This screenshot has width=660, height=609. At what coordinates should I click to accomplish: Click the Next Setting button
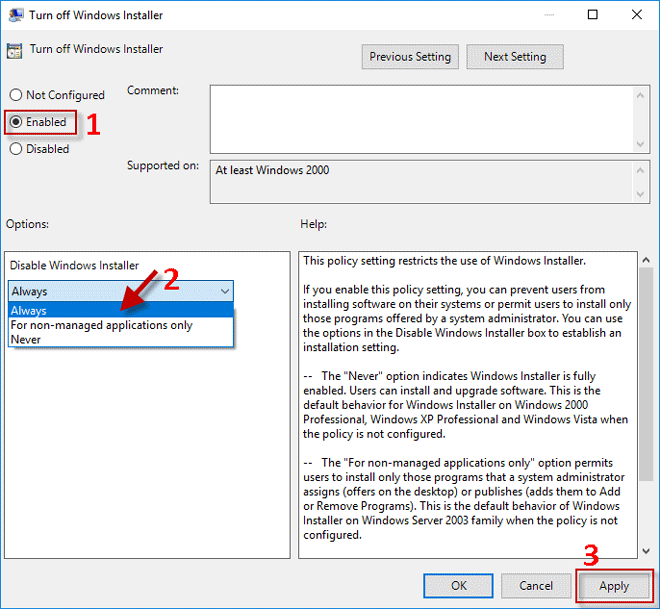click(515, 57)
